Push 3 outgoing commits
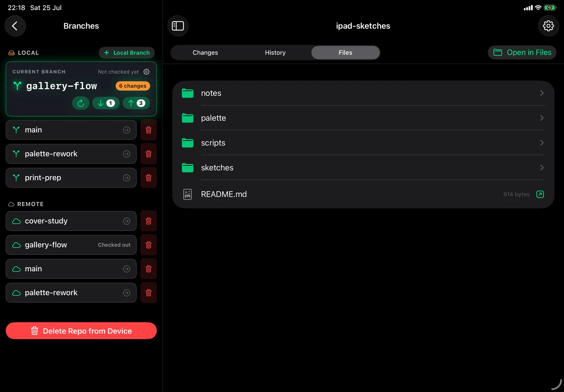The height and width of the screenshot is (392, 564). tap(136, 103)
